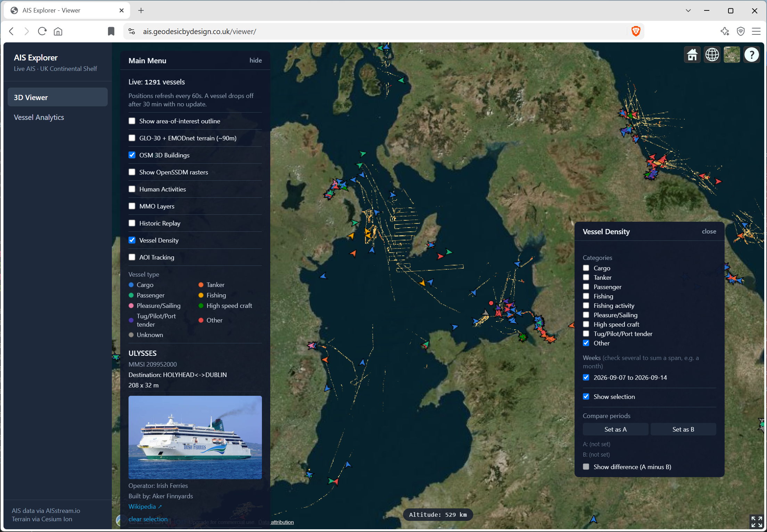
Task: Hide the Main Menu panel
Action: (256, 60)
